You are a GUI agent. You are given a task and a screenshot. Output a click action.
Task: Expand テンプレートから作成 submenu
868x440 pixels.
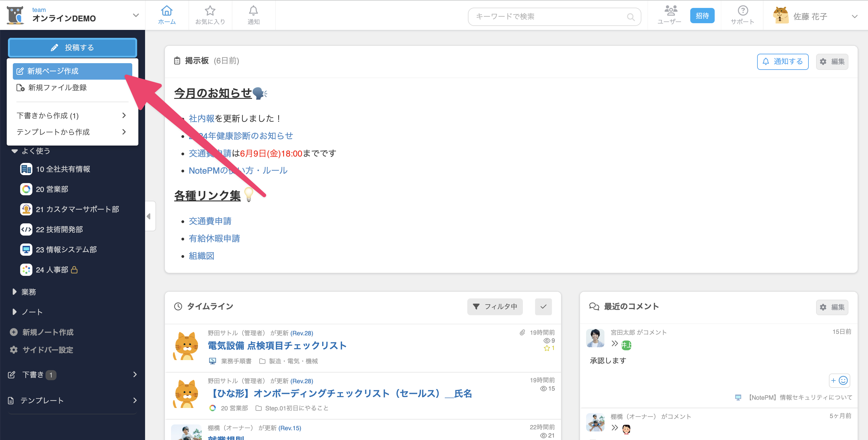pyautogui.click(x=72, y=132)
